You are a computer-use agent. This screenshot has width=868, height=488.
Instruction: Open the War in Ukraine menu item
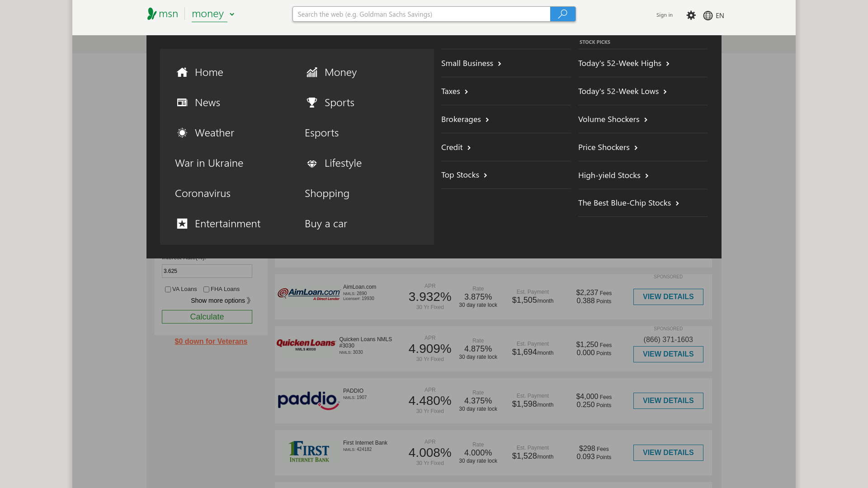[209, 163]
